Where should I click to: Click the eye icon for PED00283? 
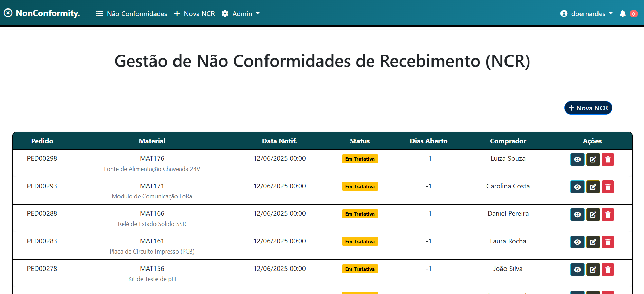[577, 242]
